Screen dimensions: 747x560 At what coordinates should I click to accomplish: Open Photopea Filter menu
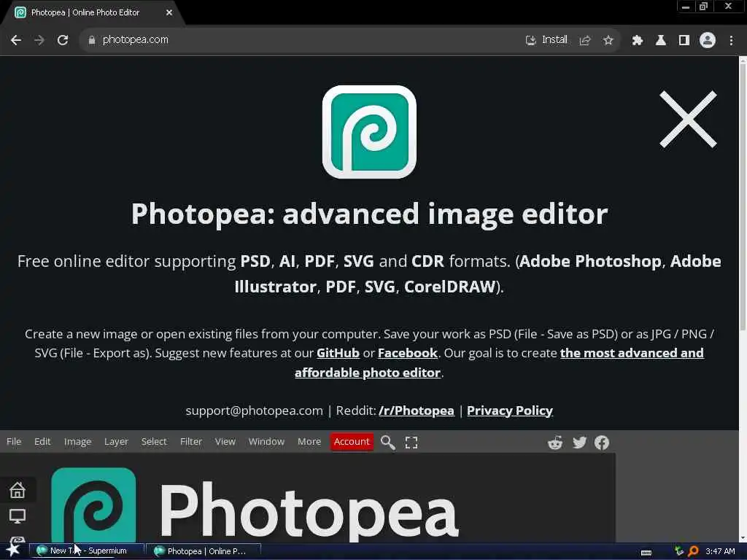pos(191,441)
